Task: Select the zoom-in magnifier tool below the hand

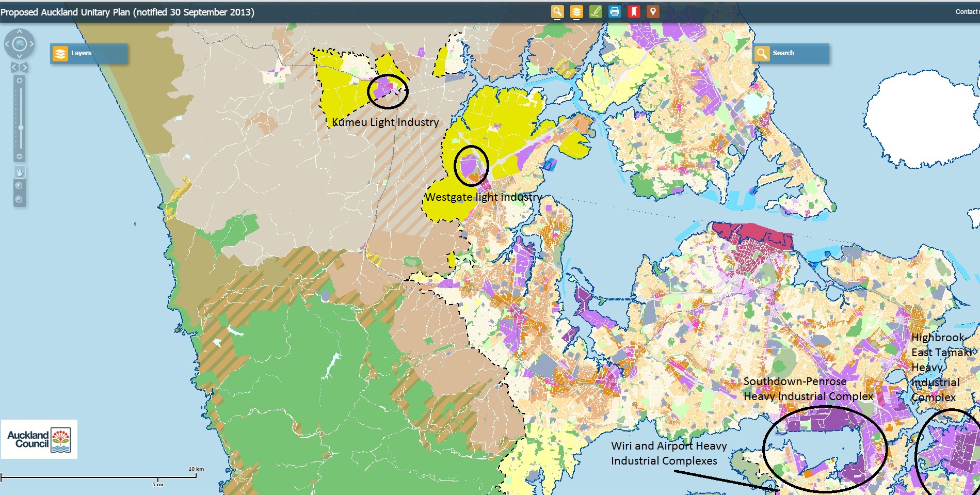Action: 20,186
